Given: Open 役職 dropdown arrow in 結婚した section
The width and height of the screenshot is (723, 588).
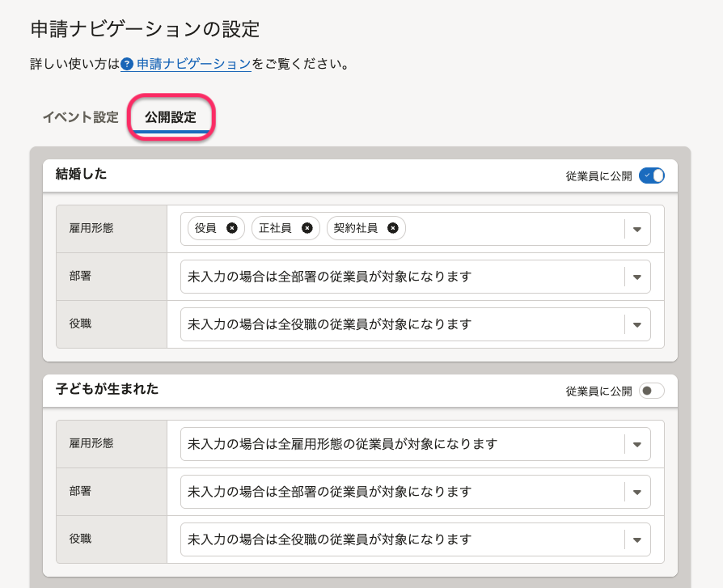Looking at the screenshot, I should click(x=637, y=324).
